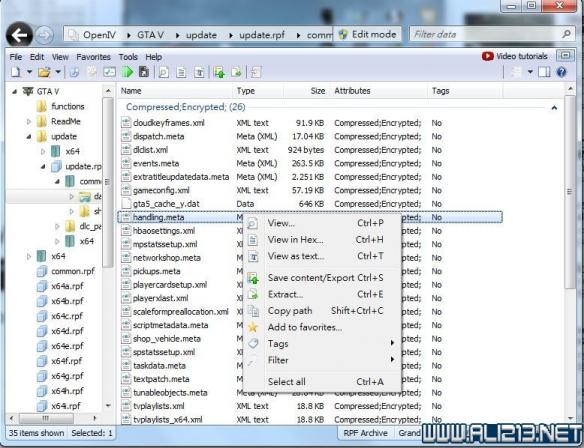584x448 pixels.
Task: Sort by the Type column header
Action: click(x=245, y=90)
